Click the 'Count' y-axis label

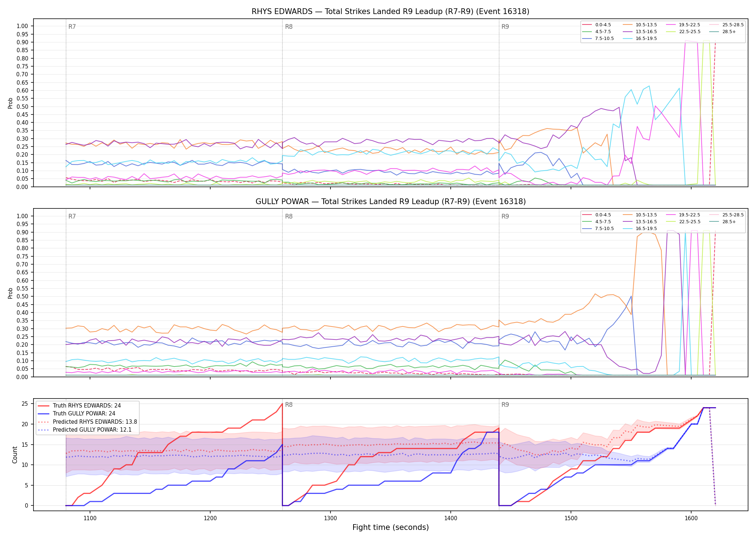(15, 455)
